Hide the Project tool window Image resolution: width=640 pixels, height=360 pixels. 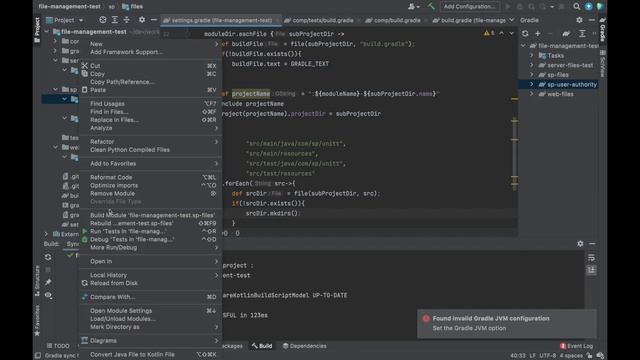point(153,20)
